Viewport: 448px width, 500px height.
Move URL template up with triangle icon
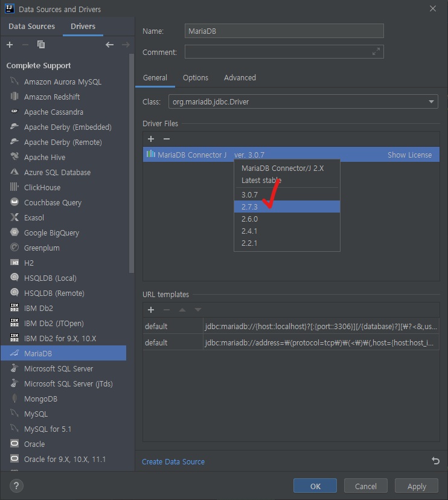tap(182, 310)
